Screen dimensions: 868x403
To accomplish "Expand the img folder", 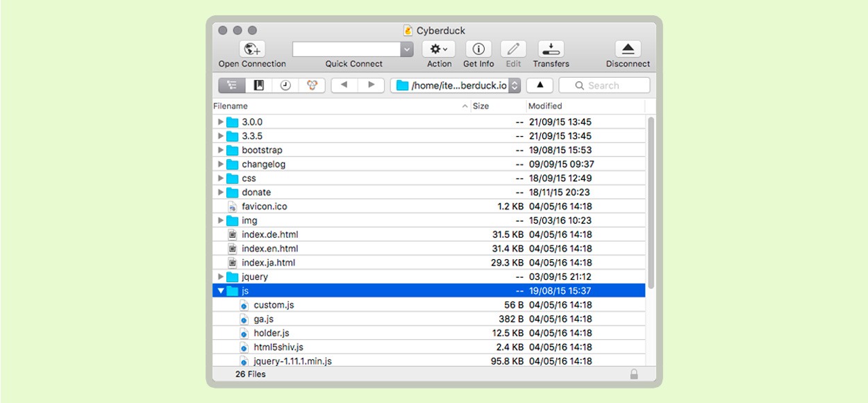I will [x=221, y=220].
